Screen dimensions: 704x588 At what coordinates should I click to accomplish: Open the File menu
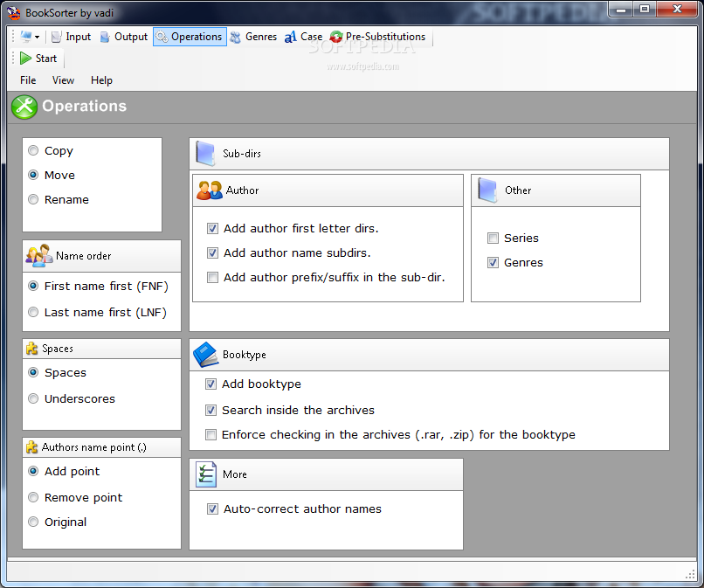click(28, 80)
